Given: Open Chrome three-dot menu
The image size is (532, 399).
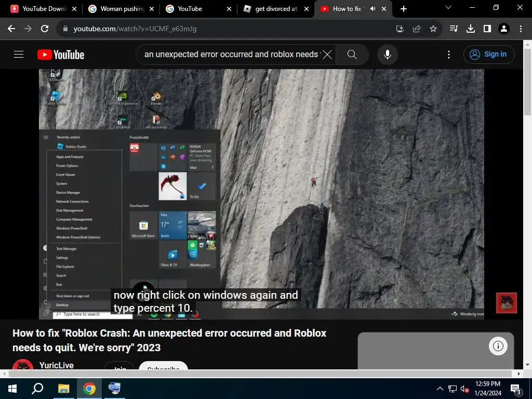Looking at the screenshot, I should 521,29.
